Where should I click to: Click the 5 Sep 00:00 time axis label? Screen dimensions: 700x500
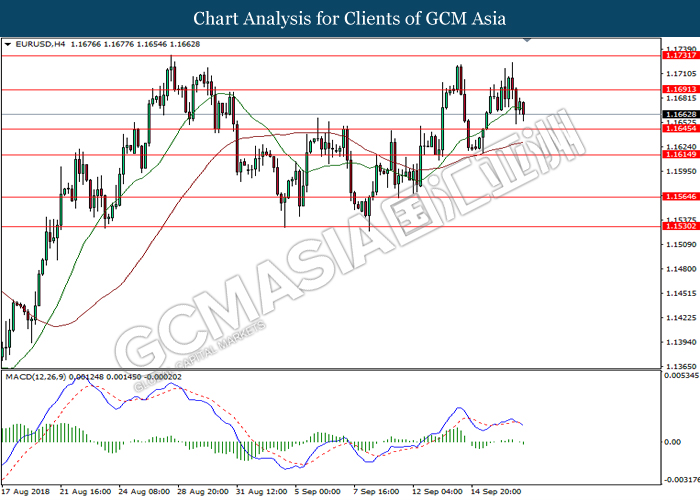click(x=318, y=492)
